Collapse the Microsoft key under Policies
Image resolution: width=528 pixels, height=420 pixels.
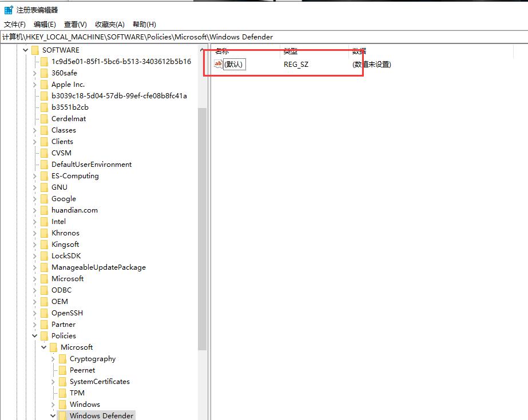click(44, 347)
